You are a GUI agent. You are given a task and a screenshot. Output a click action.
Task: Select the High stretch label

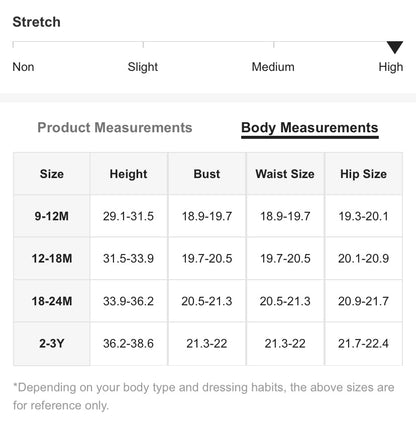[391, 67]
